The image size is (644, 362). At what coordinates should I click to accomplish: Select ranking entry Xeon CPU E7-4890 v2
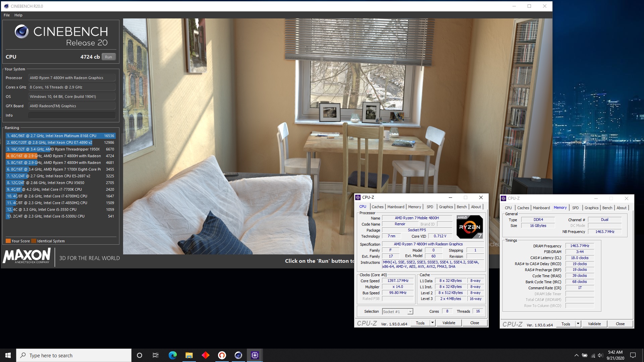60,142
